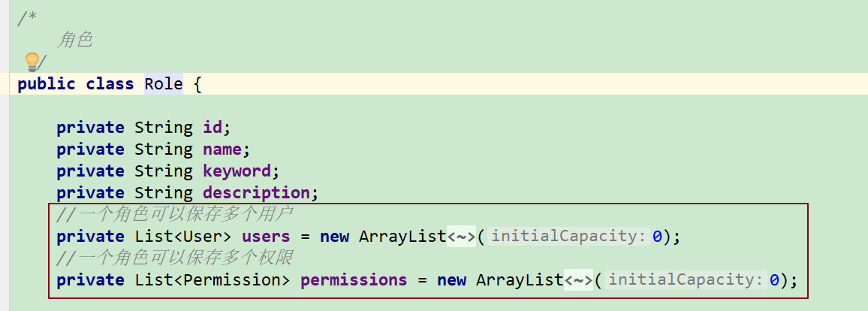The width and height of the screenshot is (868, 311).
Task: Click the 角色 comment text
Action: coord(75,41)
